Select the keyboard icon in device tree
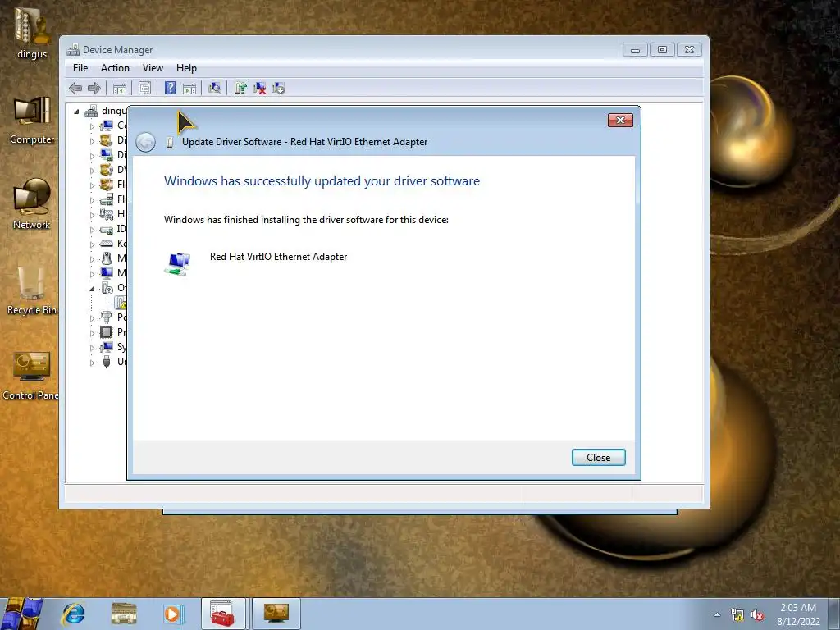 tap(107, 244)
